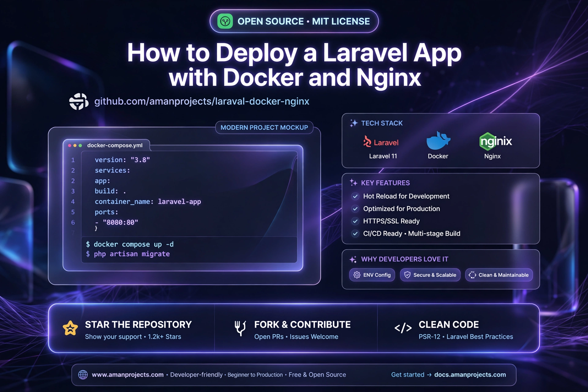The height and width of the screenshot is (392, 588).
Task: Click the 'ports:' code line
Action: coord(106,212)
